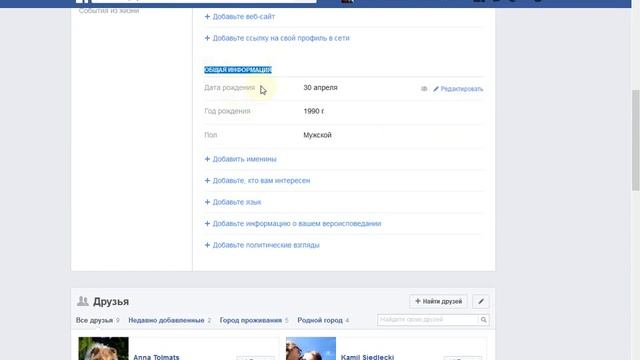Open Anna Tolmats friend photo
Image resolution: width=640 pixels, height=360 pixels.
pyautogui.click(x=103, y=349)
